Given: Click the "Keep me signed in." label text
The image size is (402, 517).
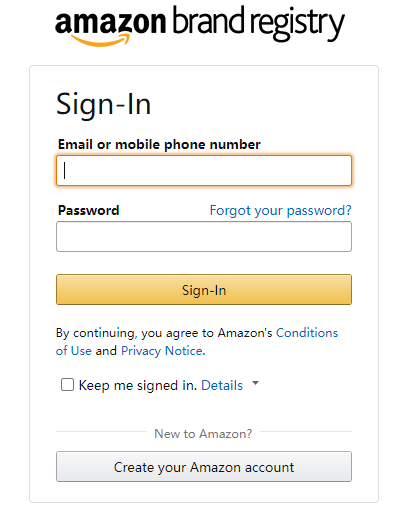Looking at the screenshot, I should click(x=138, y=385).
